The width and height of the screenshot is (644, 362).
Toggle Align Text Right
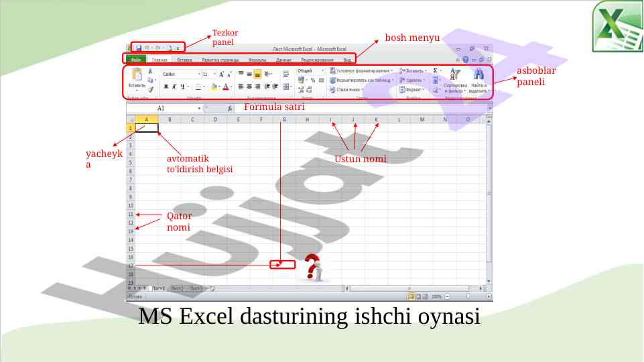[257, 86]
